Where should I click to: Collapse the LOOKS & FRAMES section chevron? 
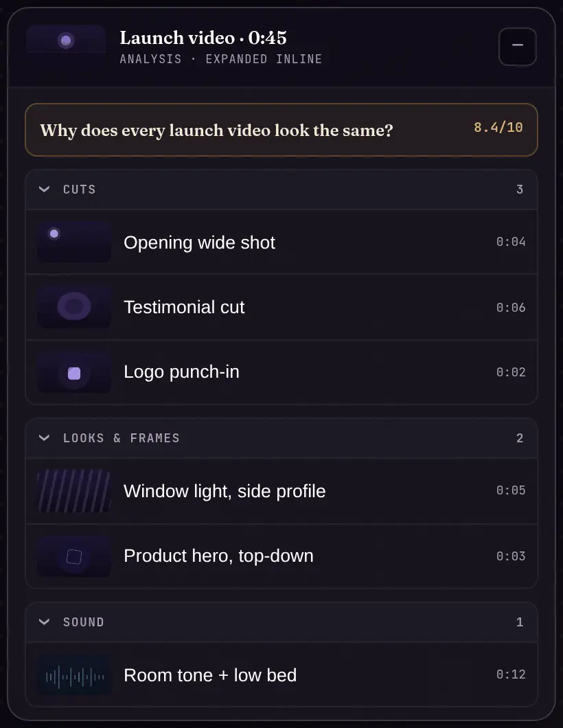pyautogui.click(x=44, y=437)
